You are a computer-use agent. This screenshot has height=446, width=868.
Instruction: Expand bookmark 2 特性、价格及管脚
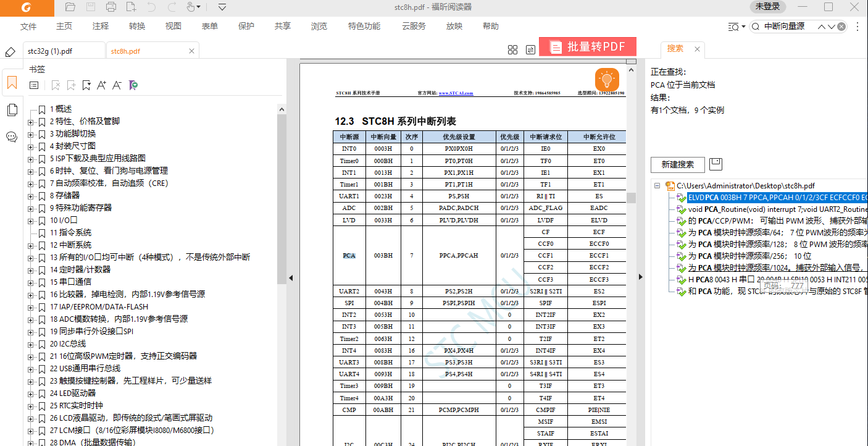pyautogui.click(x=30, y=122)
